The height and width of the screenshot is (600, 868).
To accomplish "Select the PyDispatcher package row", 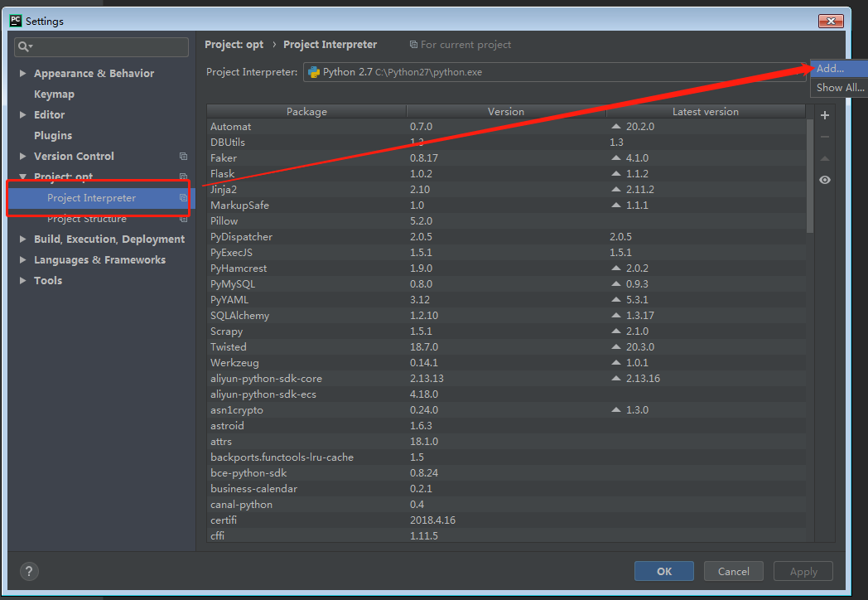I will point(506,236).
